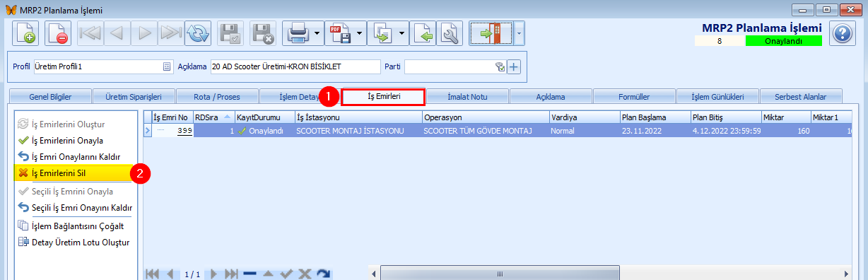
Task: Switch to the Rota / Proses tab
Action: (x=217, y=96)
